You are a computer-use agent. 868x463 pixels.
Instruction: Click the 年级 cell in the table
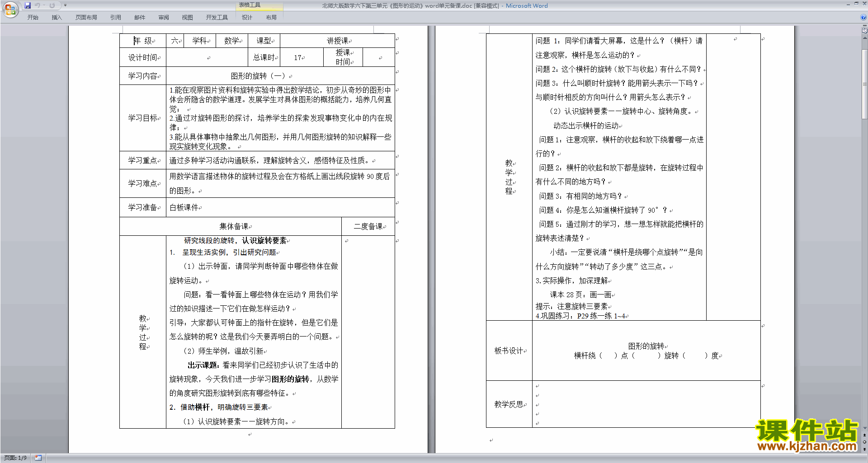(143, 41)
